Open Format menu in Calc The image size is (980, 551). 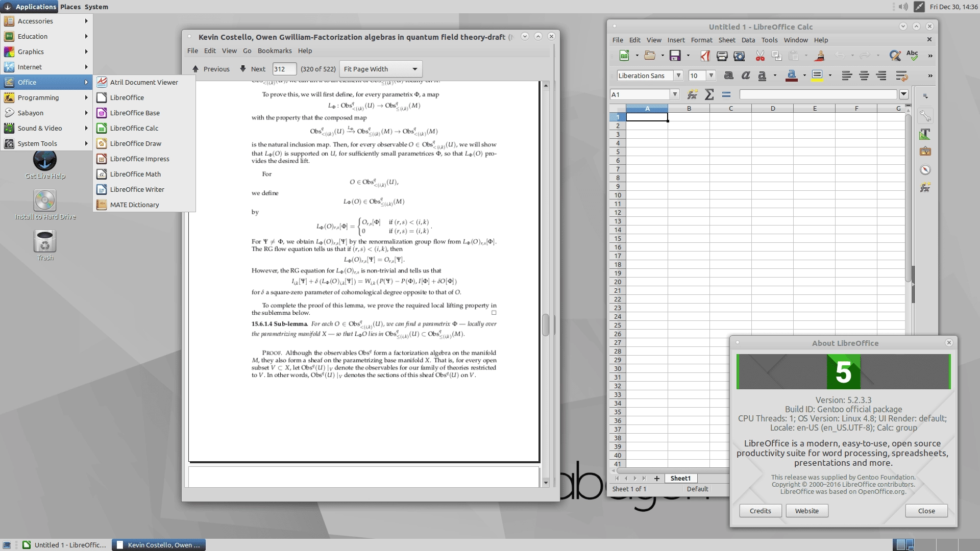701,40
